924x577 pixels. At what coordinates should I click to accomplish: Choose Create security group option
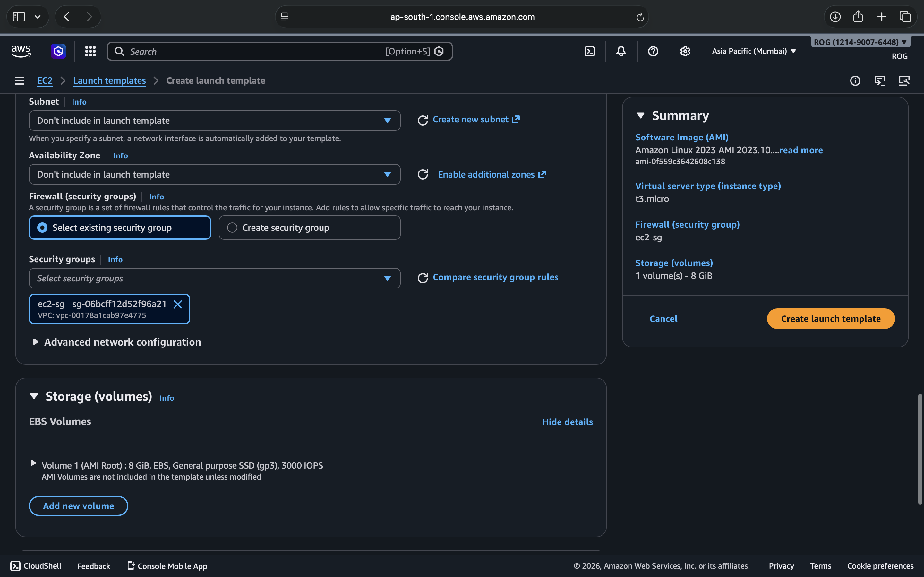click(232, 228)
